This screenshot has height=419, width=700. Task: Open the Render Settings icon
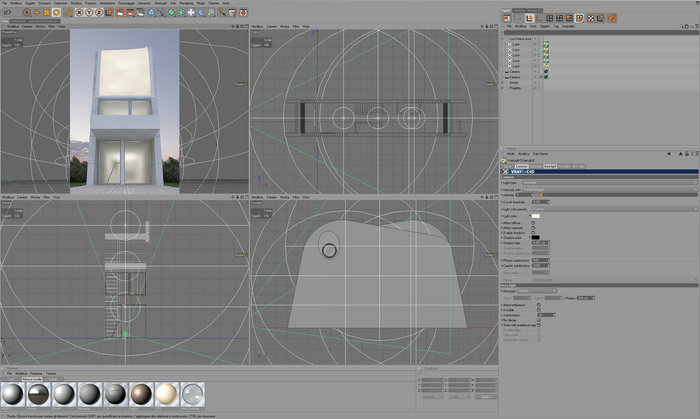click(x=140, y=12)
